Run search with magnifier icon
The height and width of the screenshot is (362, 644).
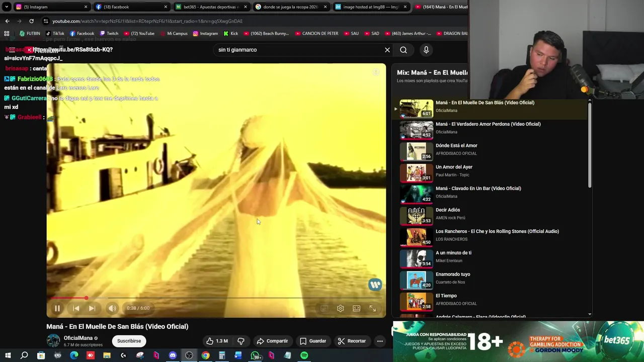point(404,50)
